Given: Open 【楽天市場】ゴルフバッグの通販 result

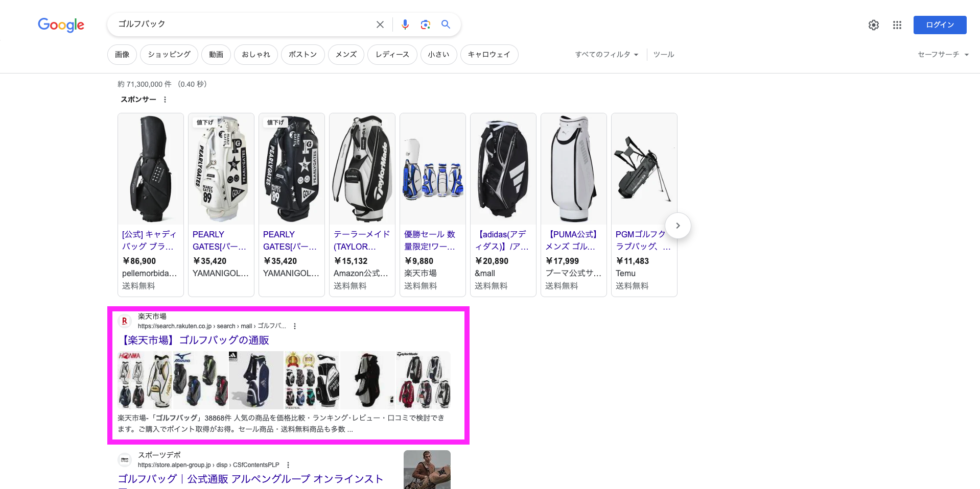Looking at the screenshot, I should [194, 340].
